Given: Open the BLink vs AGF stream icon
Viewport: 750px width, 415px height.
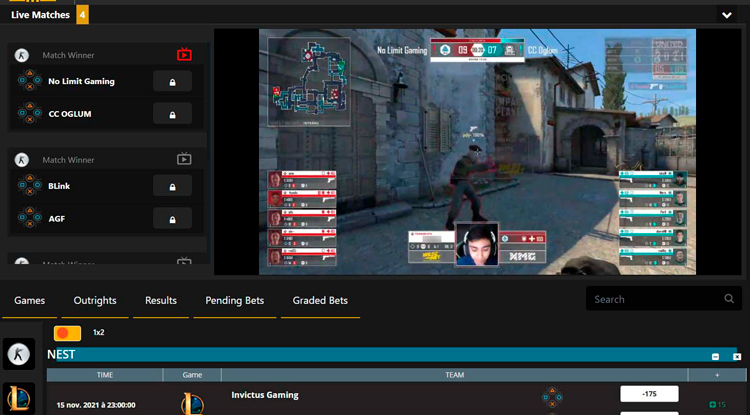Looking at the screenshot, I should tap(184, 159).
